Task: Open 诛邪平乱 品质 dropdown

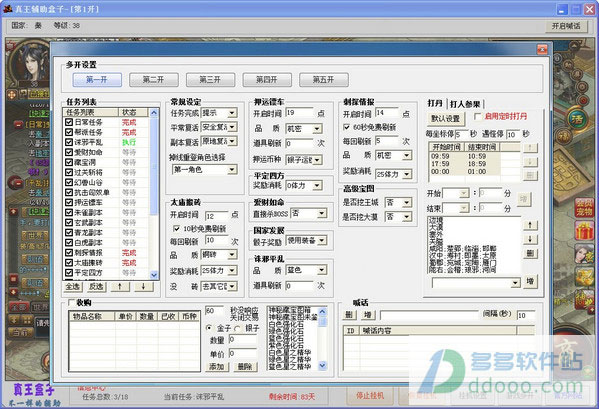Action: (322, 270)
